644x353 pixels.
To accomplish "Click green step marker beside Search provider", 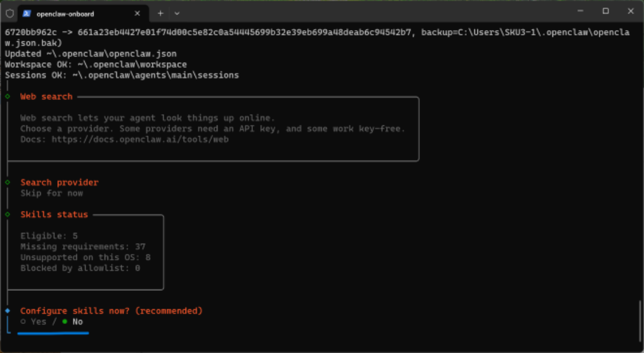I will [7, 182].
